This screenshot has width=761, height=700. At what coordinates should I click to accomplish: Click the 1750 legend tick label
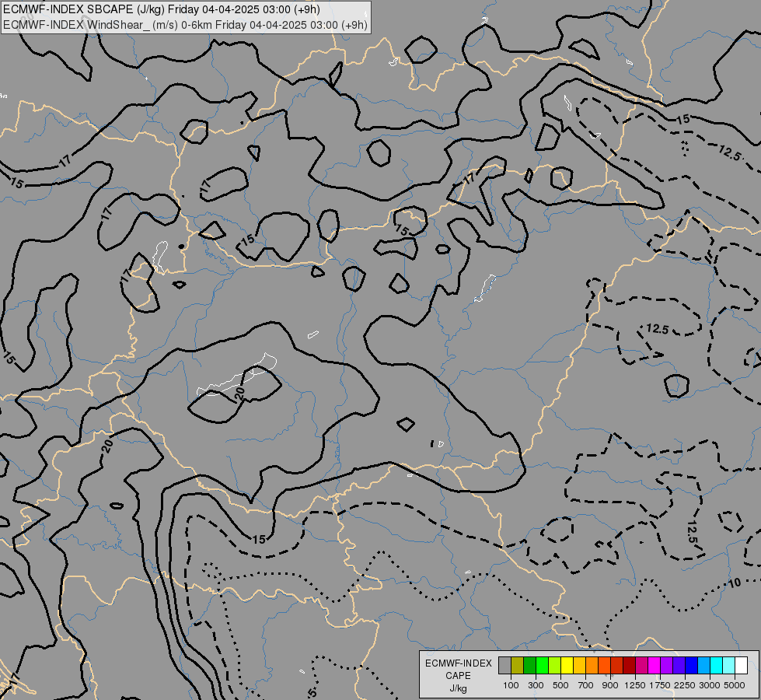pyautogui.click(x=661, y=685)
